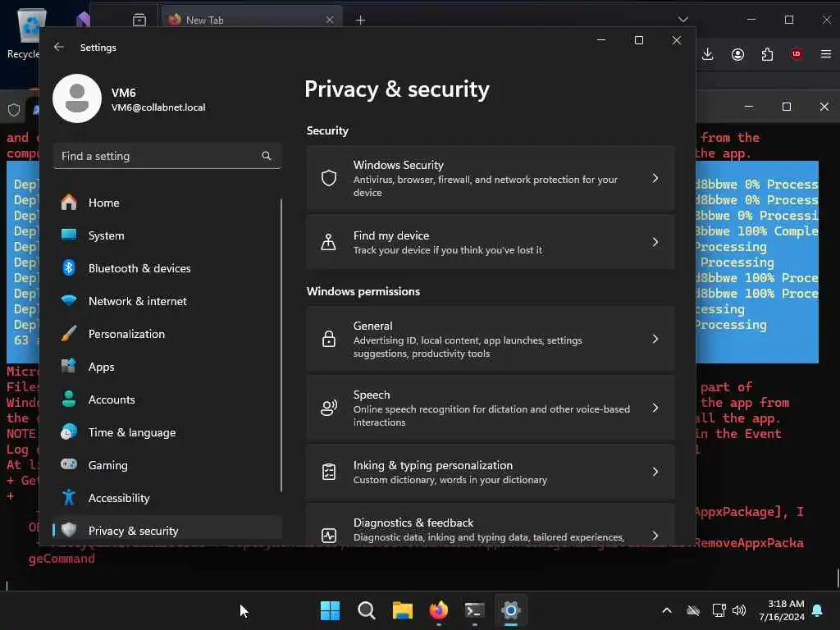Click the Settings back arrow
Image resolution: width=840 pixels, height=630 pixels.
59,47
